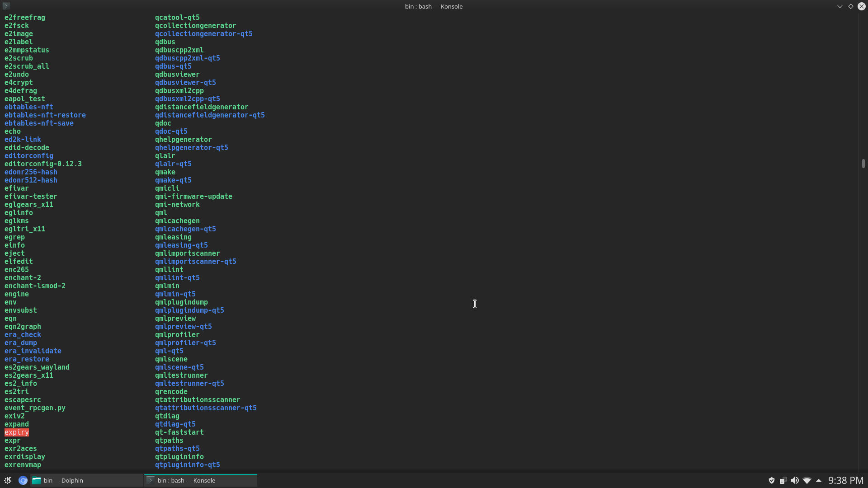868x488 pixels.
Task: Click the qmlcachegen-qt5 entry
Action: pyautogui.click(x=185, y=229)
